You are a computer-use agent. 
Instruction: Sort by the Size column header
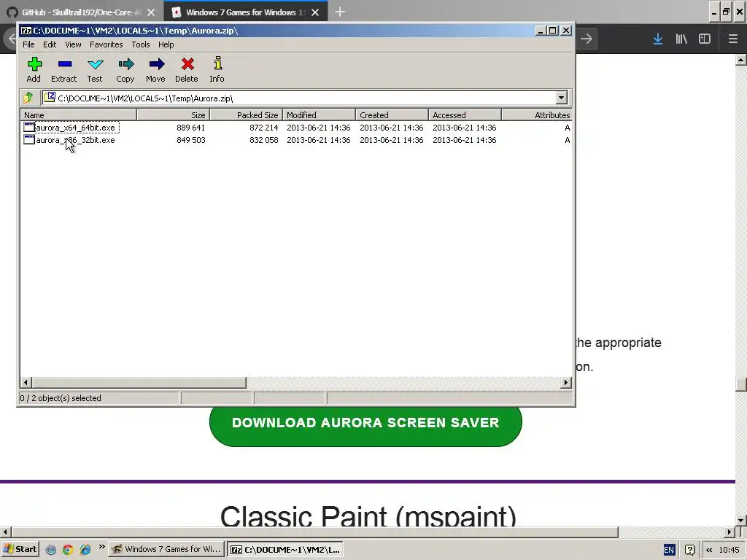[x=174, y=114]
